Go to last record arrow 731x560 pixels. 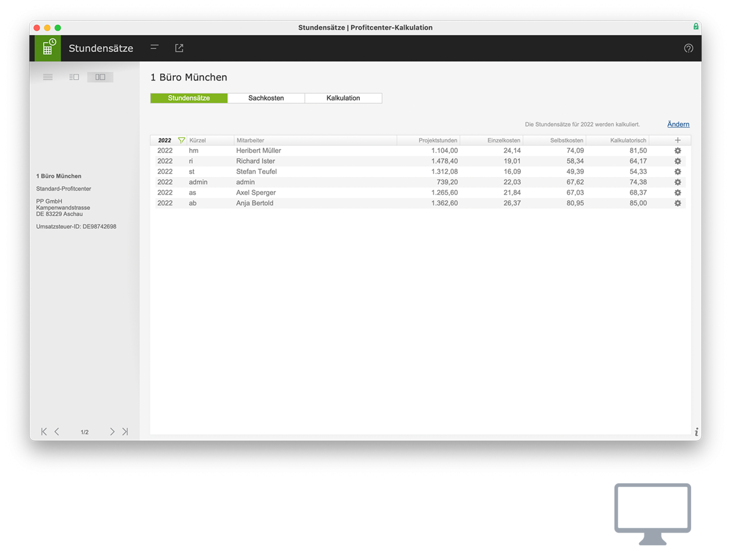tap(125, 431)
